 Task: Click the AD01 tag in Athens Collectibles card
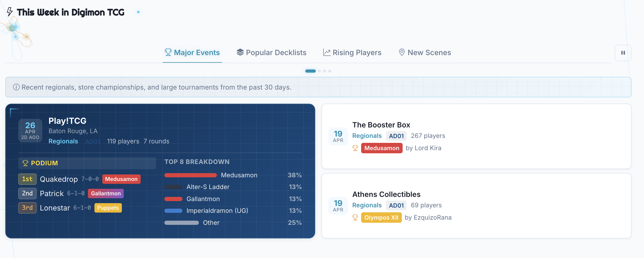(x=396, y=206)
